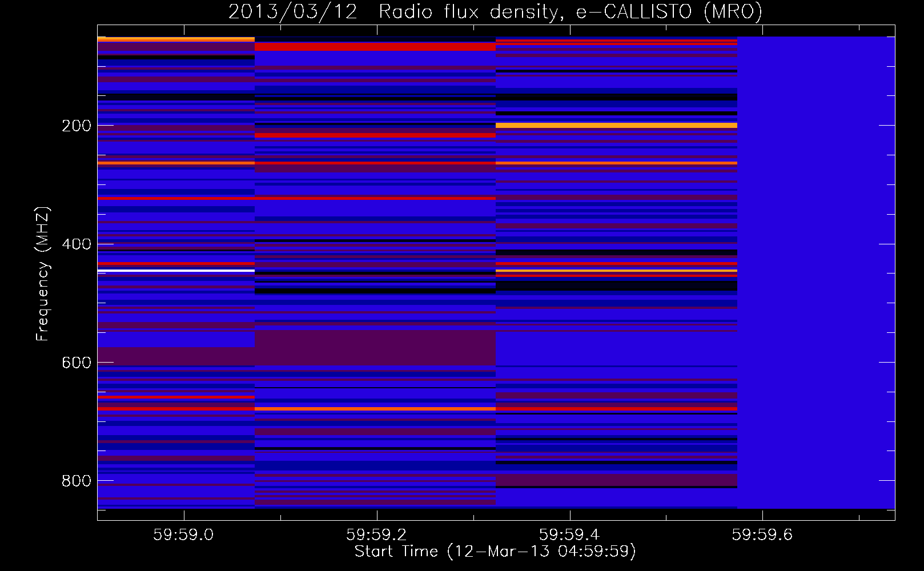Click the plot title '2013/03/12 Radio flux density, e-CALLISTO (MRO)'

[495, 12]
